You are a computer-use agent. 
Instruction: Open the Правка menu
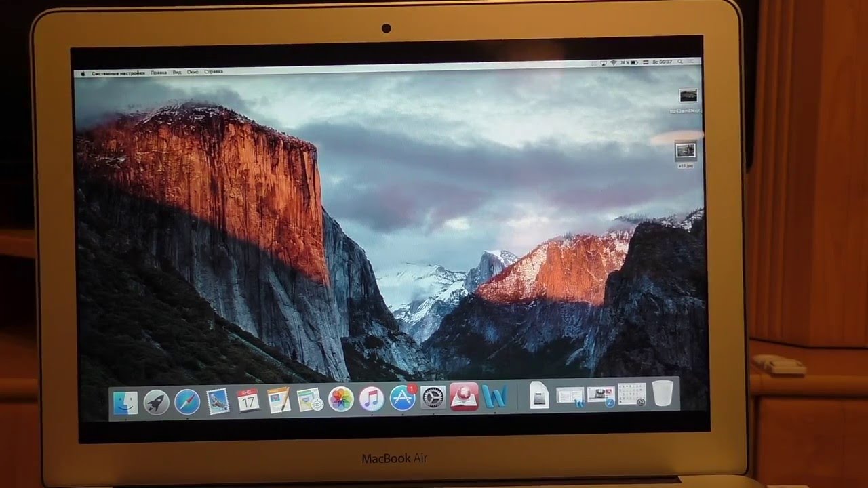pos(159,73)
